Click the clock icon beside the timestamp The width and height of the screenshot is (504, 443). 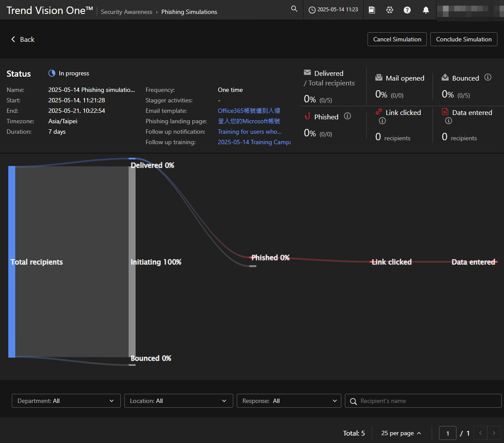(x=312, y=10)
